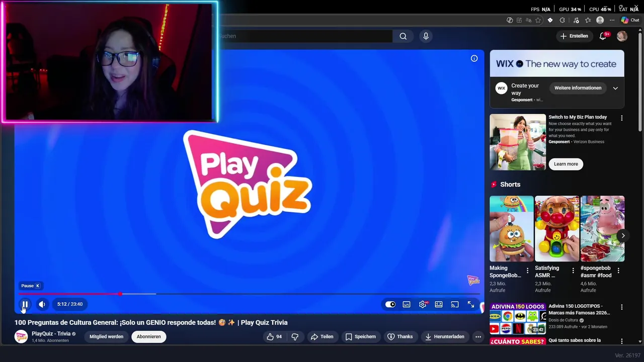The height and width of the screenshot is (362, 644).
Task: Turn on subtitles with the captions icon
Action: pos(407,304)
